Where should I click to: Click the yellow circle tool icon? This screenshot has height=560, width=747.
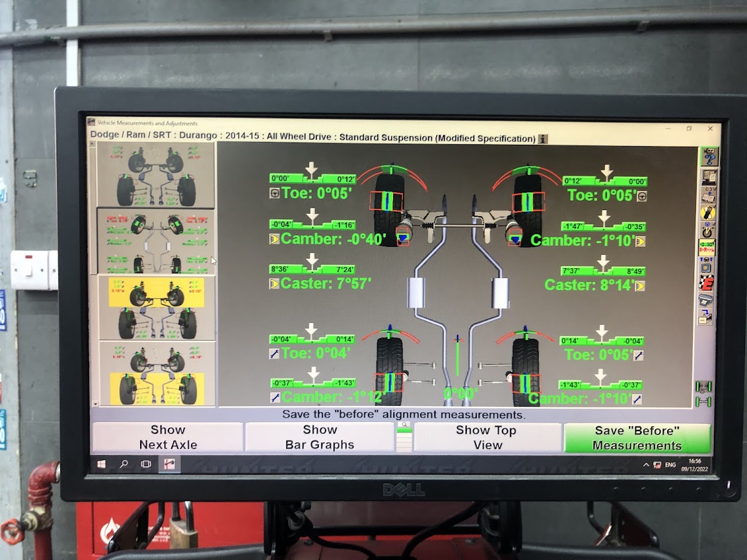coord(708,214)
